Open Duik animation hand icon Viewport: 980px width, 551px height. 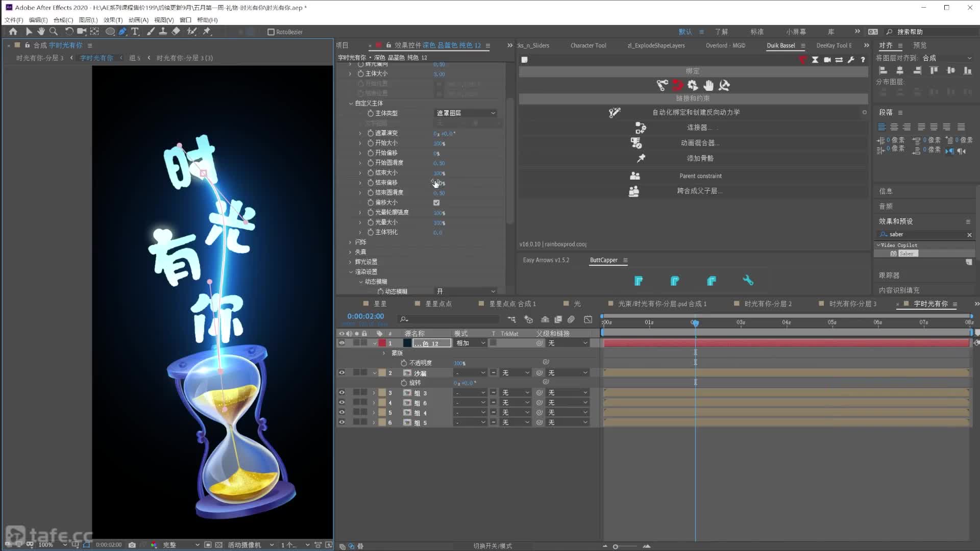708,85
